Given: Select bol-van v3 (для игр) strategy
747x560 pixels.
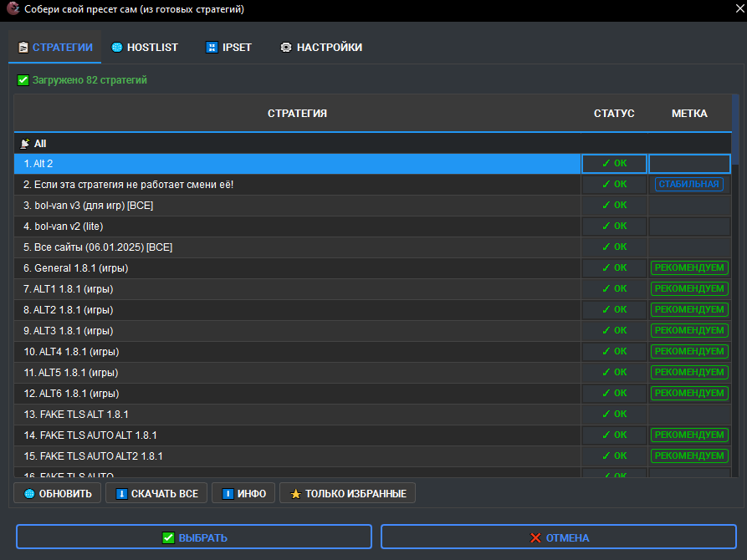Looking at the screenshot, I should tap(297, 206).
